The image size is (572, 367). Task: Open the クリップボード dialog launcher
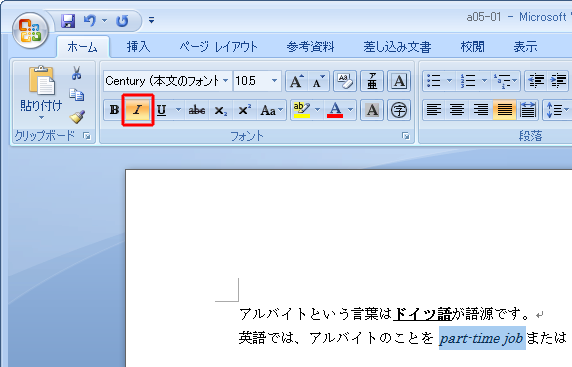pos(87,136)
